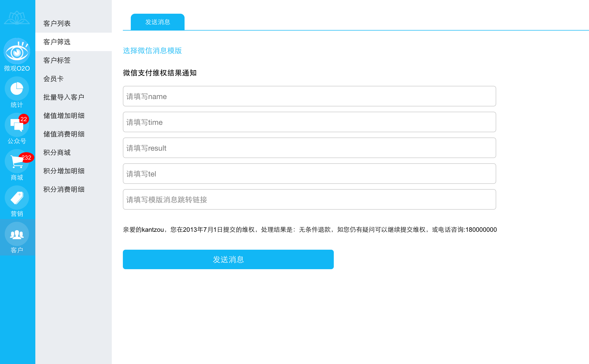
Task: Open 储值增加明细 menu item
Action: click(74, 116)
